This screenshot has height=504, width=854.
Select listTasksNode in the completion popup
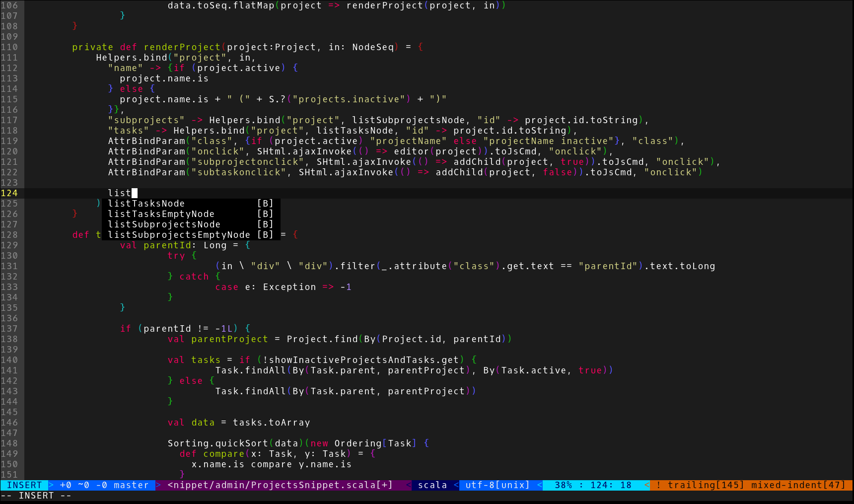coord(146,204)
